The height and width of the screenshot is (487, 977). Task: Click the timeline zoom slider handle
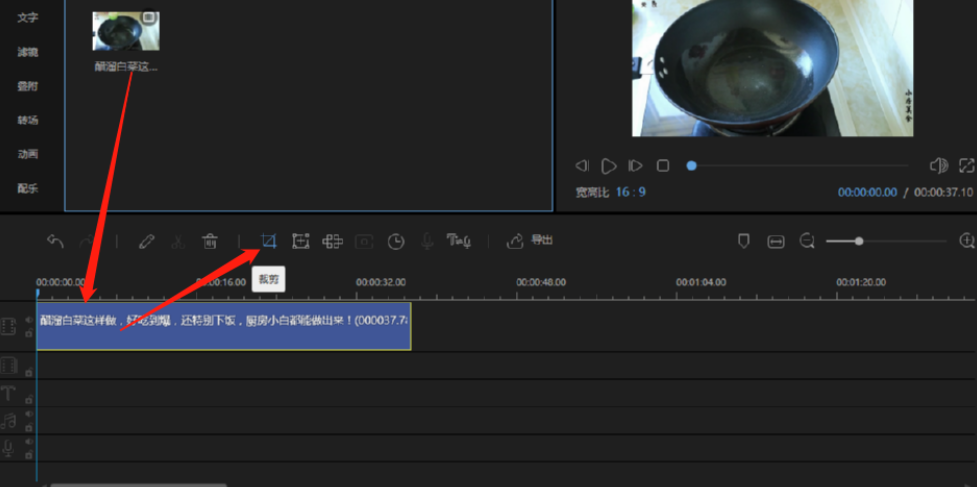858,241
